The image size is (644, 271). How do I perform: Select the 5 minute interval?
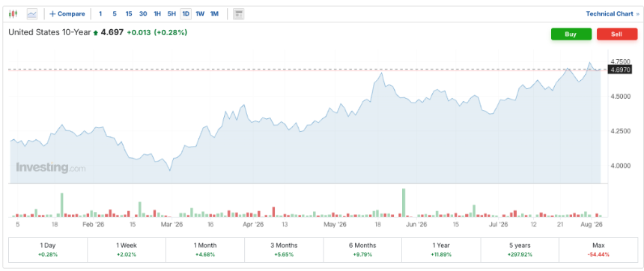click(115, 14)
